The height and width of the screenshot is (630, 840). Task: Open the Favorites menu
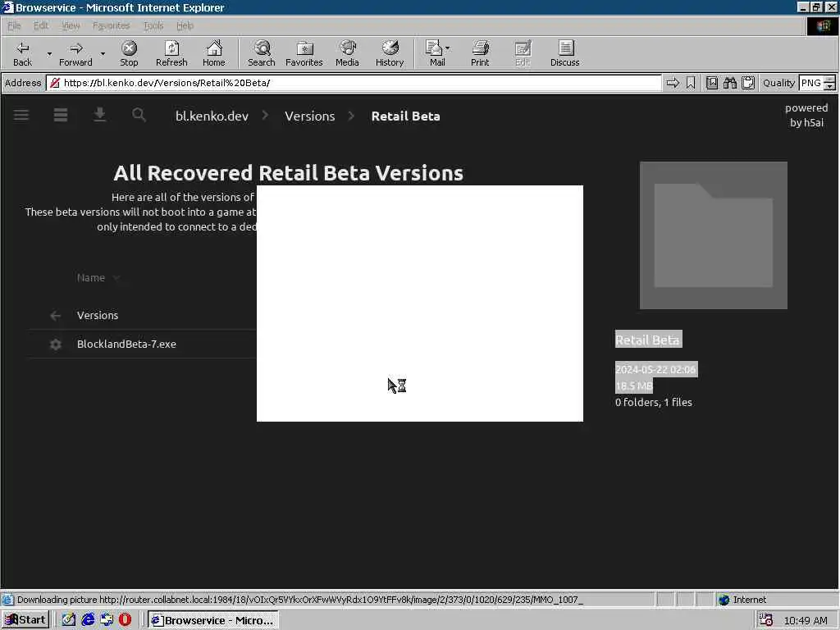(x=111, y=25)
